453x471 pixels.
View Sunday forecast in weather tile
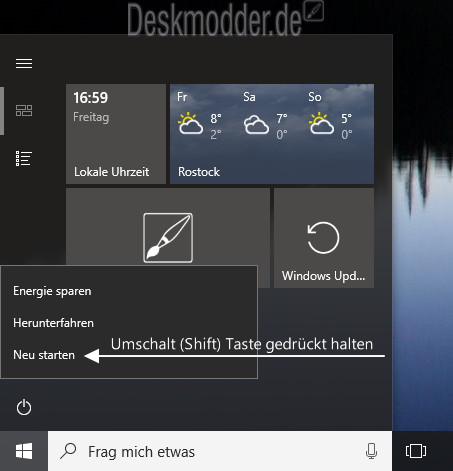(330, 117)
